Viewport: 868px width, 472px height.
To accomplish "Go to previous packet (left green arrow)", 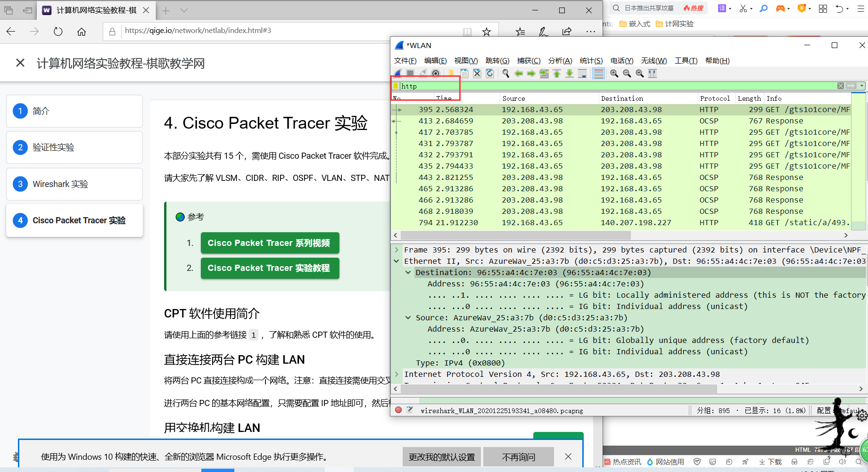I will [519, 73].
